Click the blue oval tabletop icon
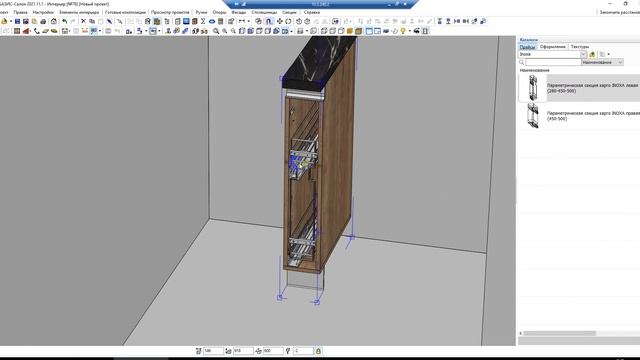Viewport: 640px width, 360px height. (x=212, y=21)
